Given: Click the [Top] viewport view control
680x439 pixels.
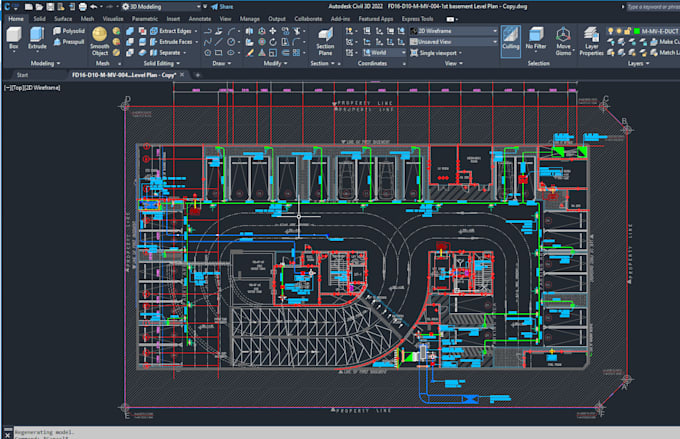Looking at the screenshot, I should (x=17, y=88).
